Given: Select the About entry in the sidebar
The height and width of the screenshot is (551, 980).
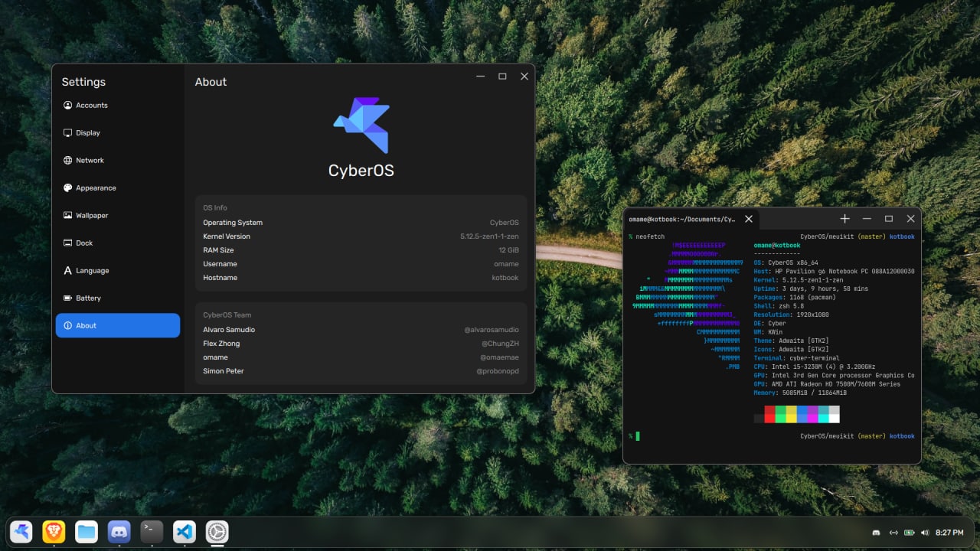Looking at the screenshot, I should click(x=118, y=325).
